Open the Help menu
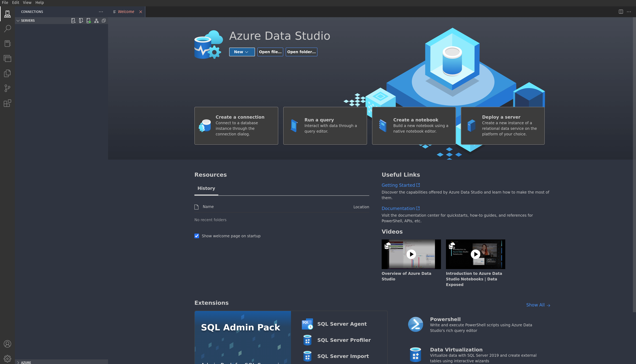 coord(40,2)
